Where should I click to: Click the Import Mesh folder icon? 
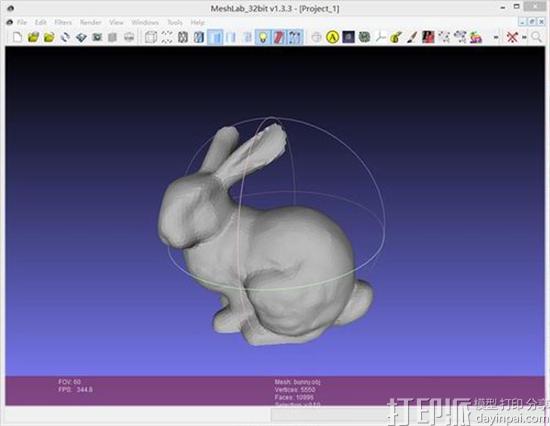click(x=49, y=37)
